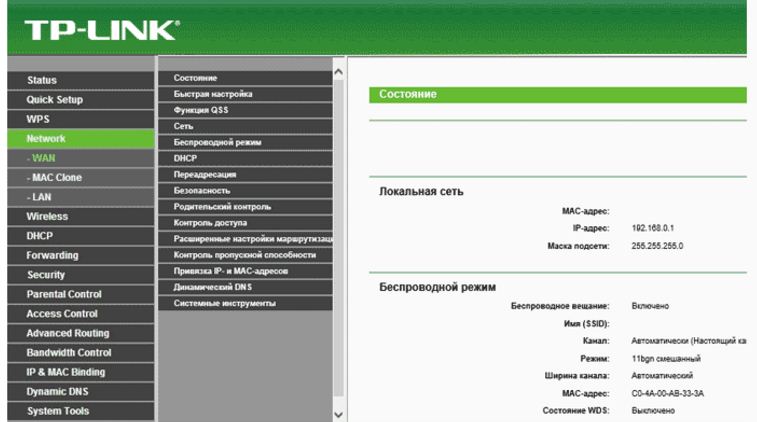Expand the Wireless menu section
Viewport: 757px width, 422px height.
point(47,216)
